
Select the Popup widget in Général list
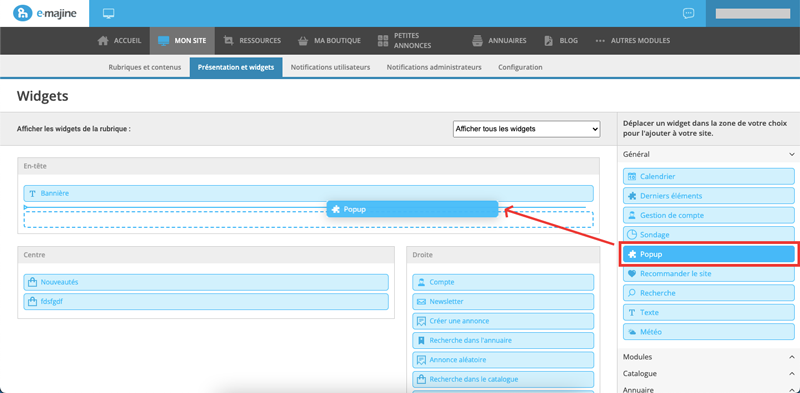point(709,254)
